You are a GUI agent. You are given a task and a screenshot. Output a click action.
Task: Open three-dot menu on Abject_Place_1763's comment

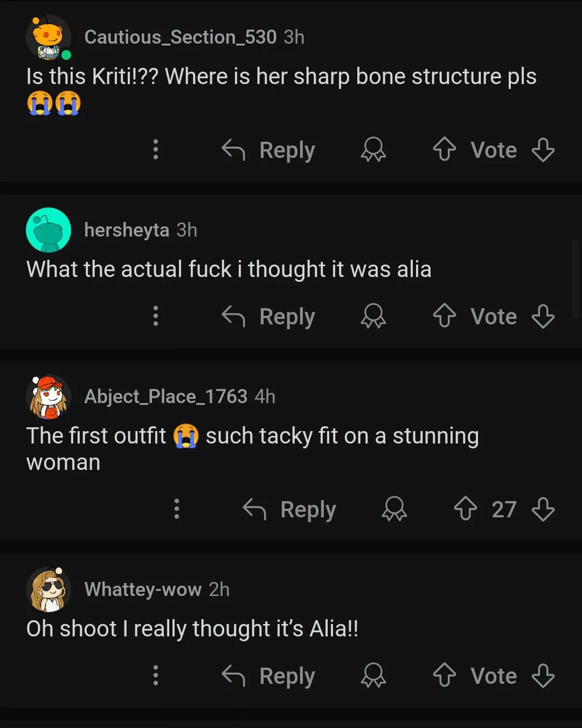coord(177,509)
